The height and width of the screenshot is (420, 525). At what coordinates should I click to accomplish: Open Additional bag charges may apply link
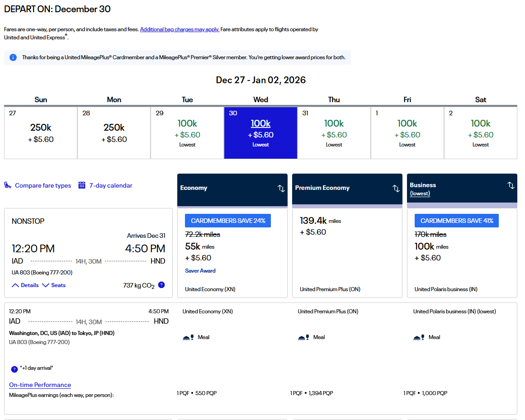pyautogui.click(x=180, y=29)
